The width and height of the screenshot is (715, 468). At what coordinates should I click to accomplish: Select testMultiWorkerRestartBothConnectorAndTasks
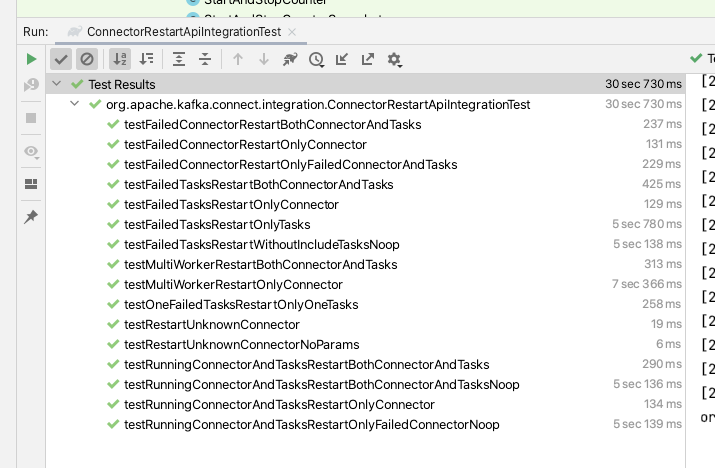(365, 265)
